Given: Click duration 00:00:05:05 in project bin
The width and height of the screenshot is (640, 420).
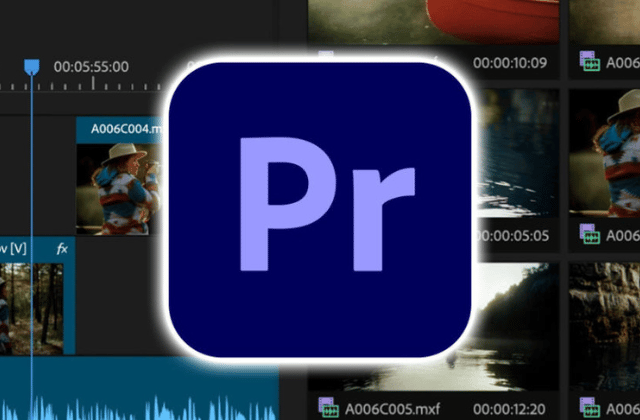Looking at the screenshot, I should 513,236.
